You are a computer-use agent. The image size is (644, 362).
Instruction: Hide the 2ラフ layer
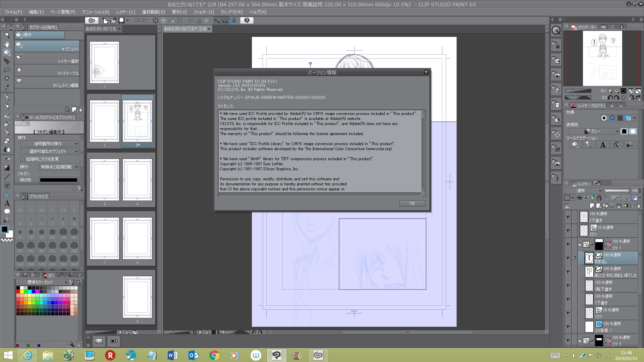pyautogui.click(x=568, y=231)
